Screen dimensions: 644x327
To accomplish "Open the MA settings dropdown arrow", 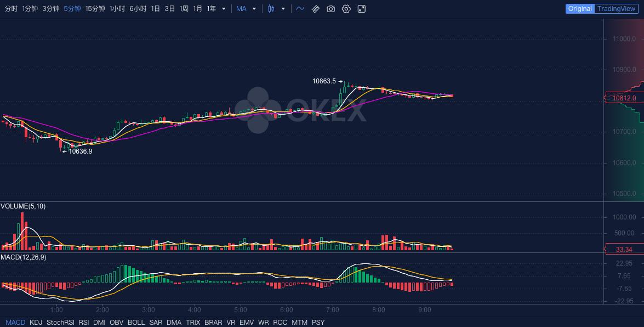I will pyautogui.click(x=253, y=9).
